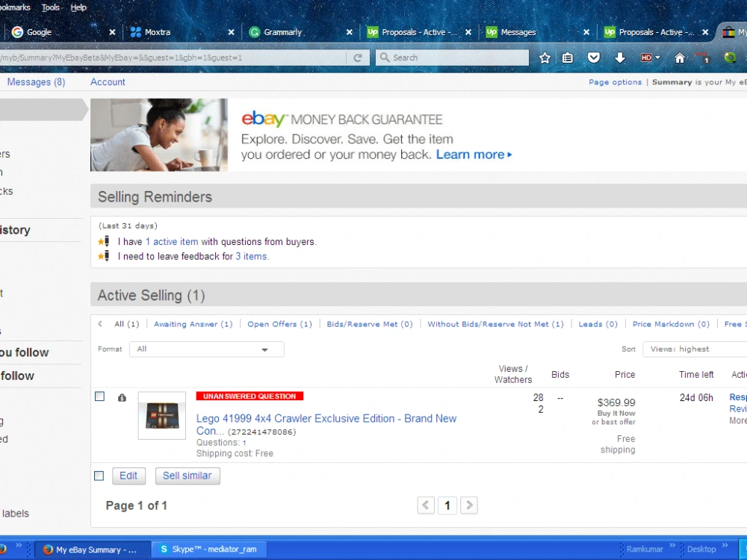
Task: Click the Pocket save icon
Action: (x=594, y=57)
